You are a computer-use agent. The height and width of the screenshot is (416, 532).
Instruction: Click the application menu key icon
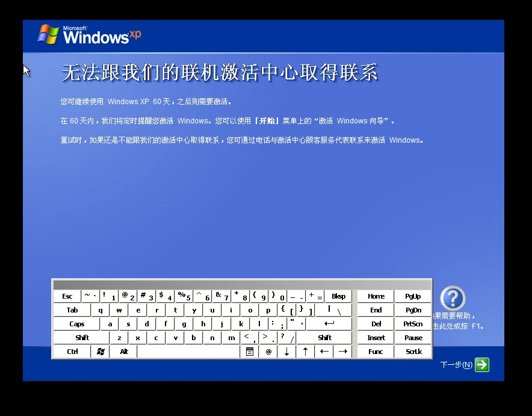click(250, 352)
